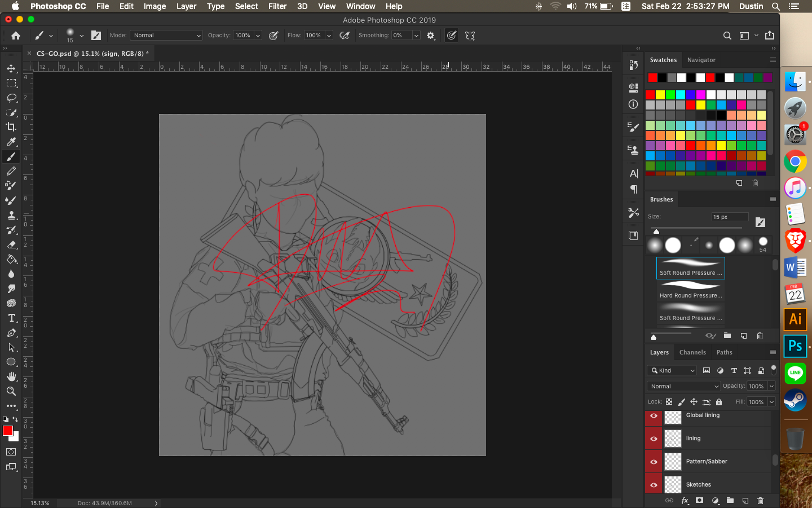Open the Filter menu
Image resolution: width=812 pixels, height=508 pixels.
pyautogui.click(x=277, y=6)
